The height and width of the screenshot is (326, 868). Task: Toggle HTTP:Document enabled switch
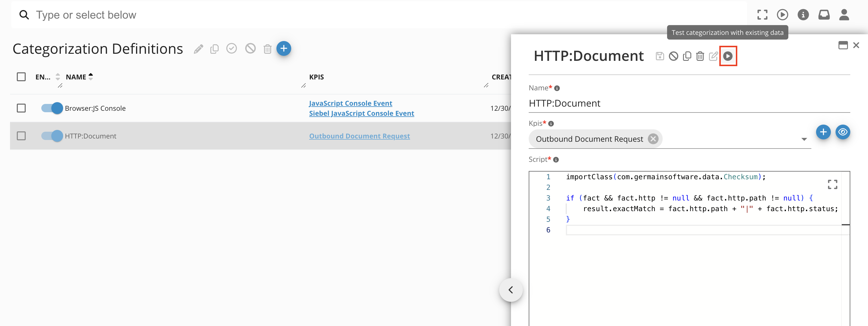pos(52,136)
